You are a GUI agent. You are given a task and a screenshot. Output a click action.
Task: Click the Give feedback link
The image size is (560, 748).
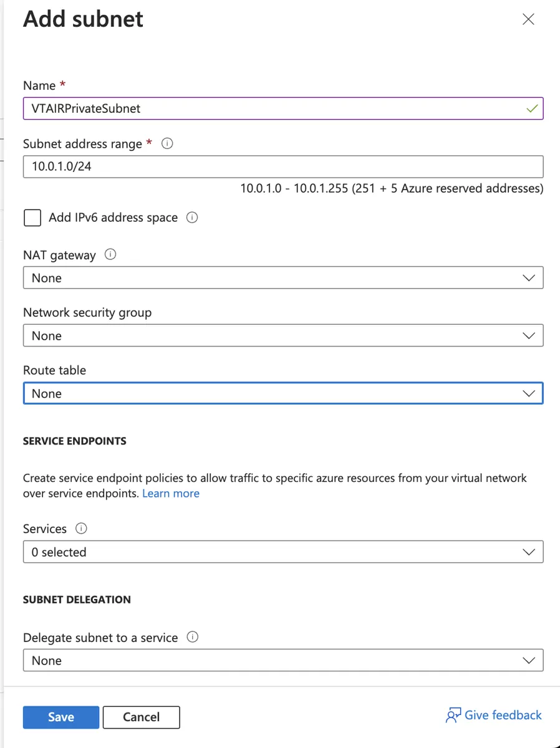[x=502, y=715]
